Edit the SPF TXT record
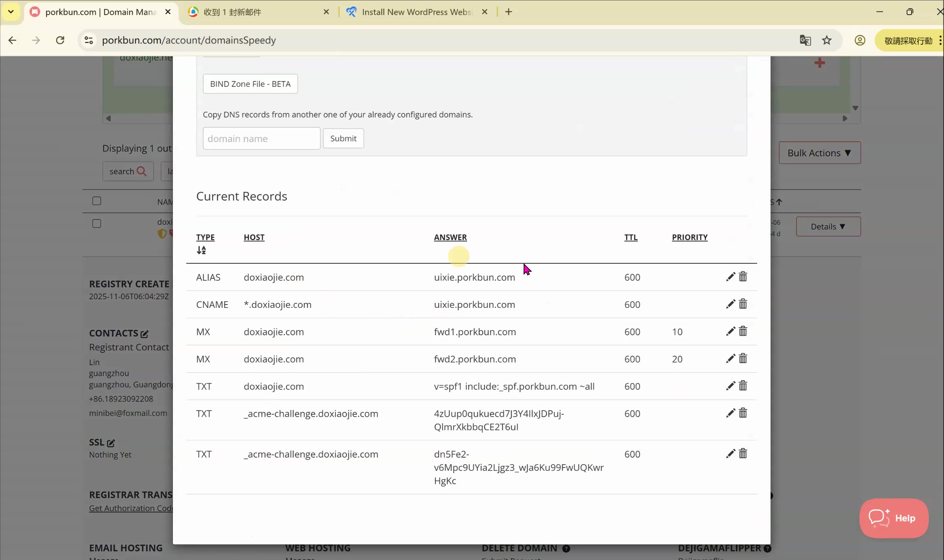Image resolution: width=944 pixels, height=560 pixels. 730,386
